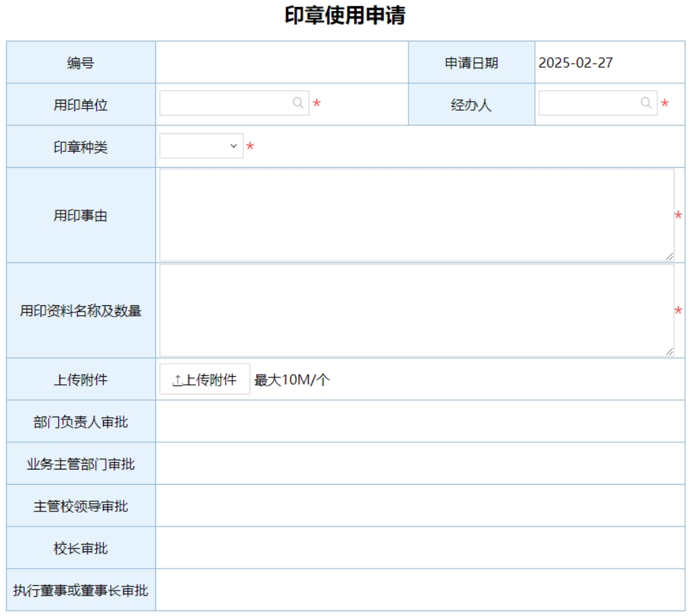The image size is (691, 616).
Task: Click the 主管校领导审批 row label
Action: click(81, 507)
